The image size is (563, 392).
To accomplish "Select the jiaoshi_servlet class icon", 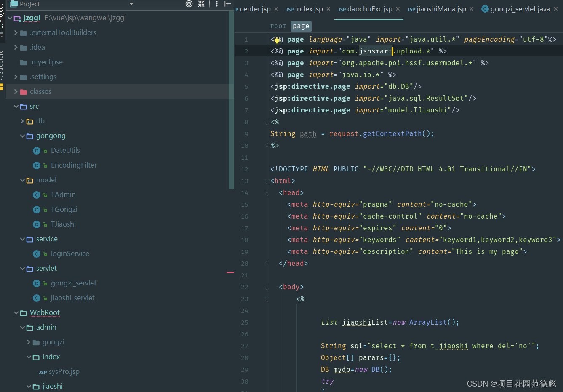I will click(x=37, y=298).
